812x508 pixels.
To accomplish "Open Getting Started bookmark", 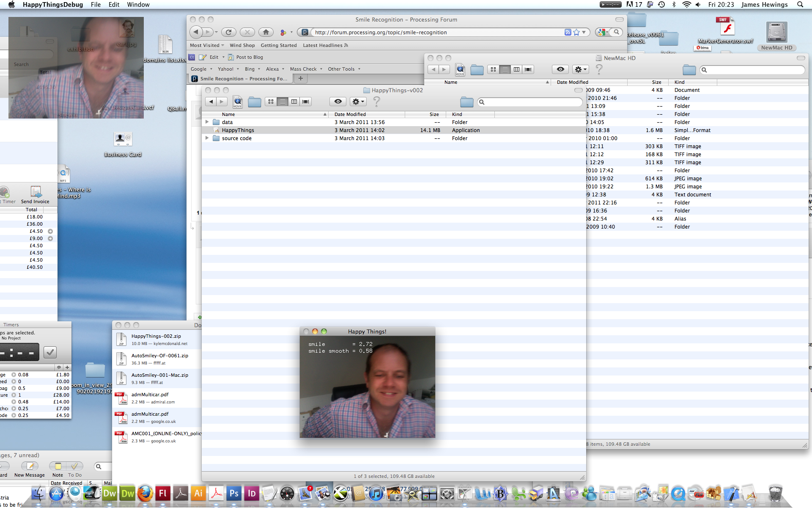I will pyautogui.click(x=279, y=45).
